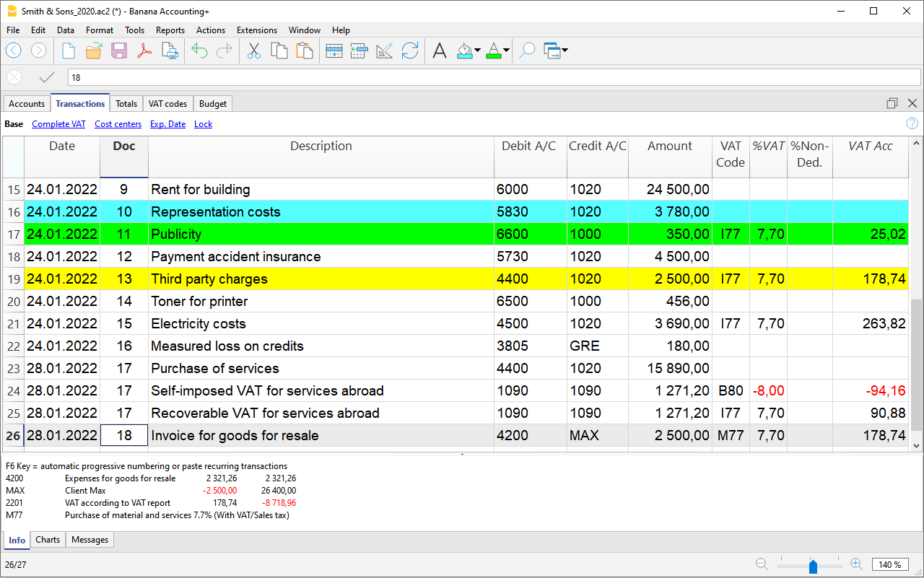This screenshot has width=924, height=578.
Task: Select the Publicity description cell
Action: point(321,235)
